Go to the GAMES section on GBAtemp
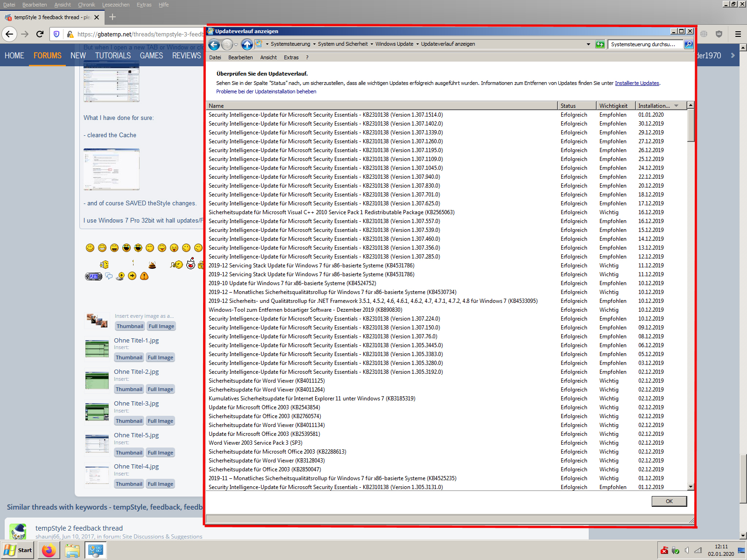This screenshot has width=747, height=560. click(151, 56)
